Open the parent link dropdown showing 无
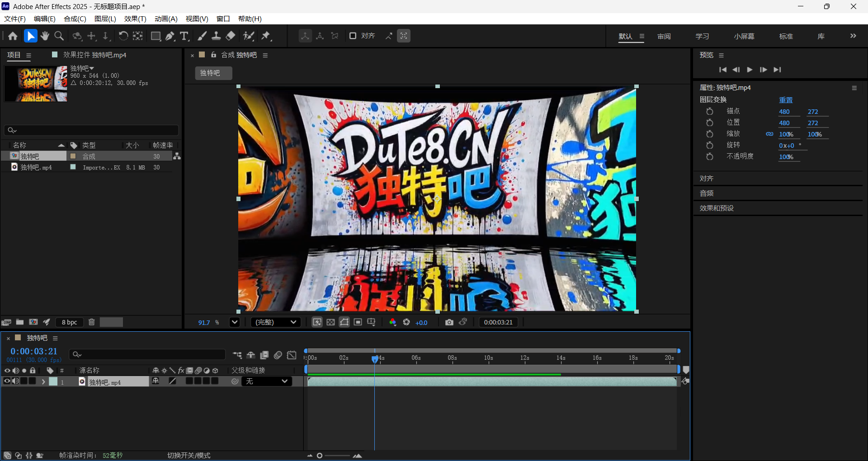This screenshot has height=461, width=868. pyautogui.click(x=267, y=381)
